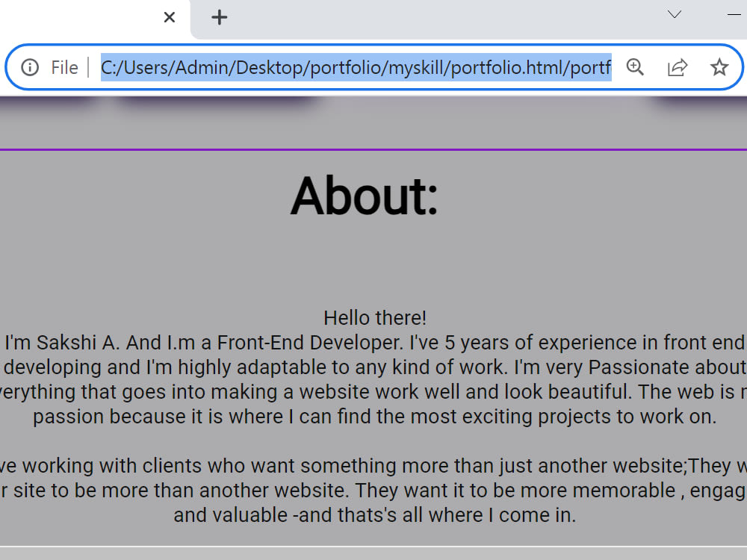
Task: Close the current browser tab
Action: click(170, 18)
